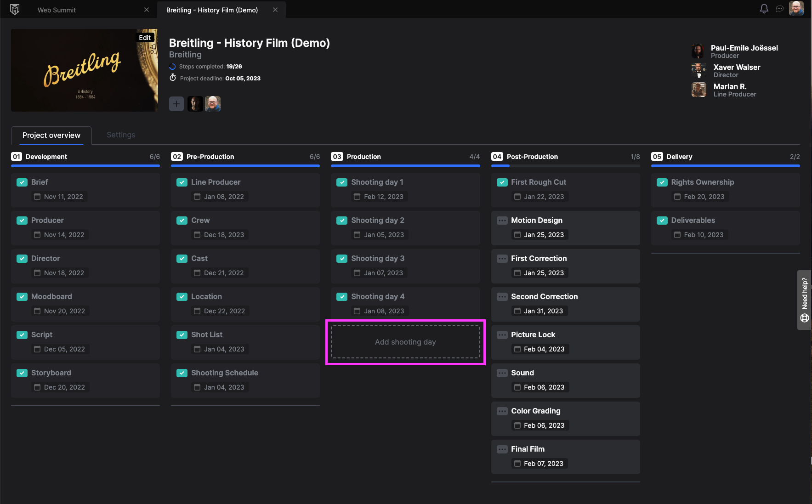This screenshot has width=812, height=504.
Task: Uncheck the Brief step checkbox
Action: tap(22, 182)
